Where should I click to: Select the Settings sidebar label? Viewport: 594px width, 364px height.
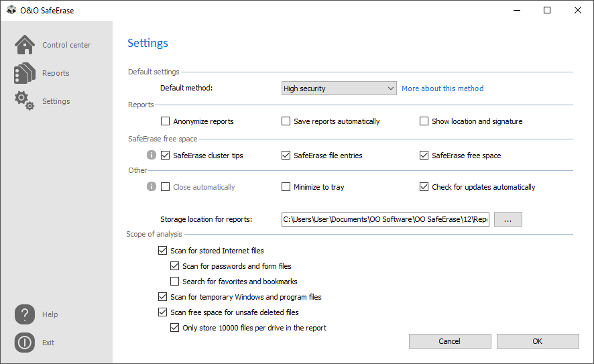pyautogui.click(x=56, y=101)
